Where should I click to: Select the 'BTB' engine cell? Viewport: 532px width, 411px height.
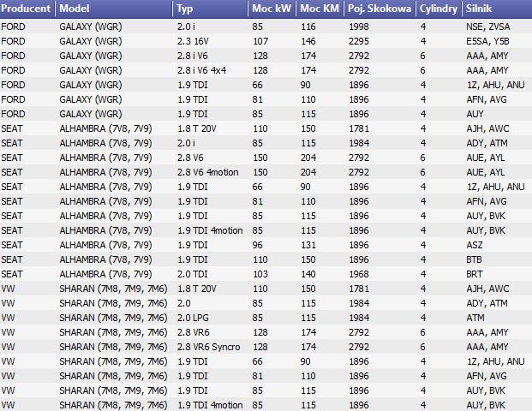tap(474, 259)
